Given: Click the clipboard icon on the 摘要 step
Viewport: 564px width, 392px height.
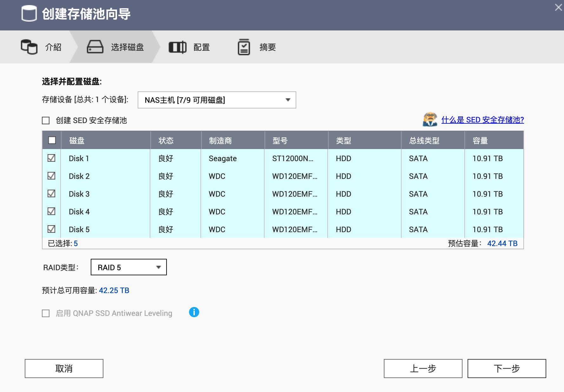Looking at the screenshot, I should (x=243, y=47).
